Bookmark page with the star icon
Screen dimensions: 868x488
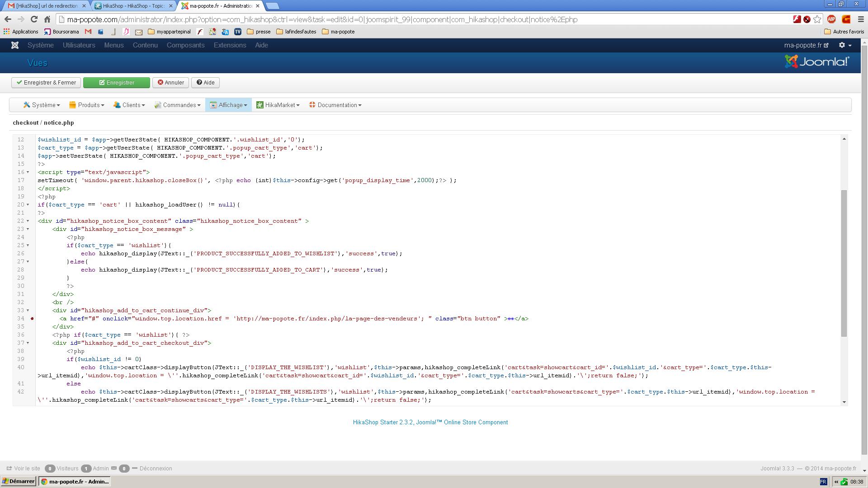(x=817, y=19)
